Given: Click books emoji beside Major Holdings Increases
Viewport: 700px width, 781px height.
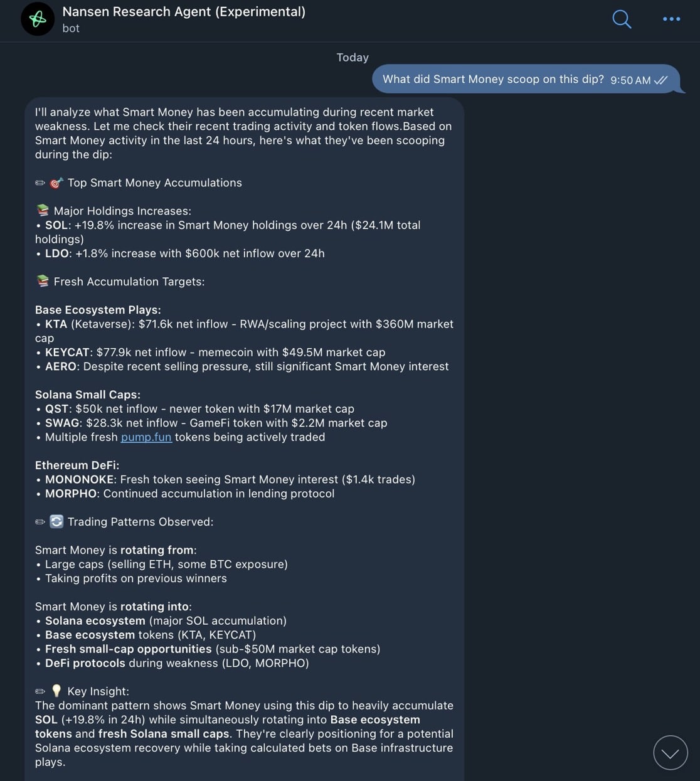Looking at the screenshot, I should pyautogui.click(x=43, y=211).
